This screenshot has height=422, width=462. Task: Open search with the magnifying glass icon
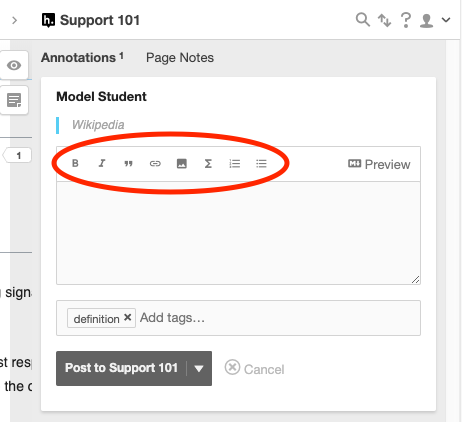363,20
